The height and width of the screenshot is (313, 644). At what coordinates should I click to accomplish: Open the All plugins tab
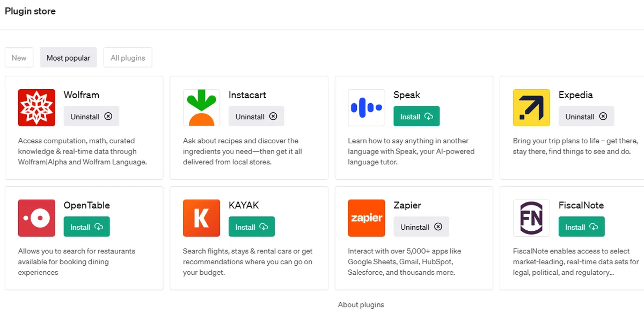click(x=128, y=58)
